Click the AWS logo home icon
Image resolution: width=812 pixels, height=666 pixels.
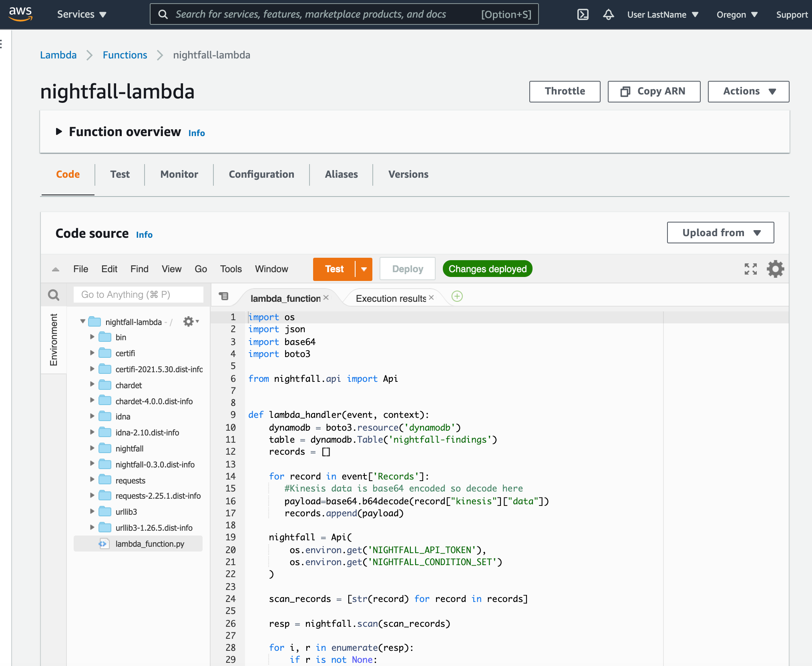[x=20, y=14]
